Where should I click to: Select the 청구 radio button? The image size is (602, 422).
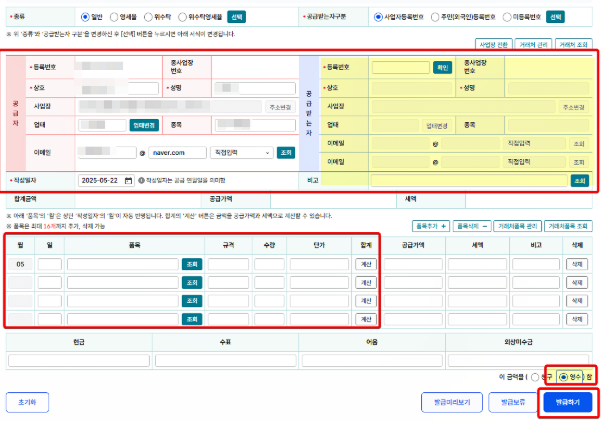(534, 377)
